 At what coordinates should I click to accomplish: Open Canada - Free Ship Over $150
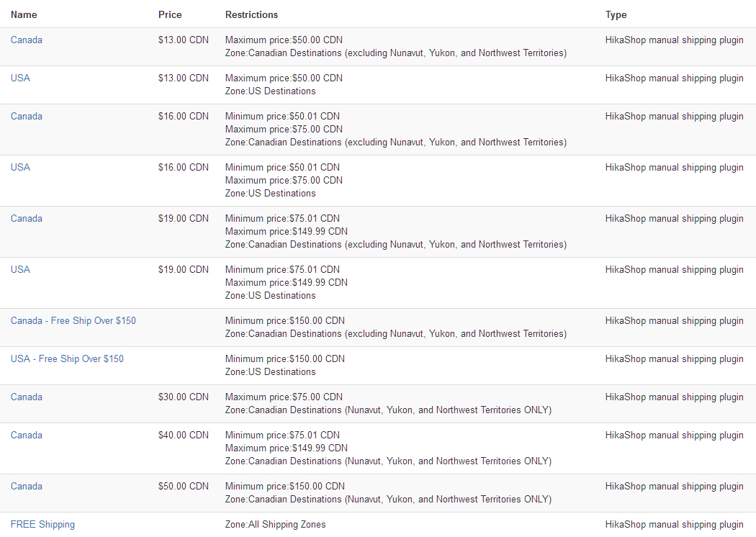[73, 321]
